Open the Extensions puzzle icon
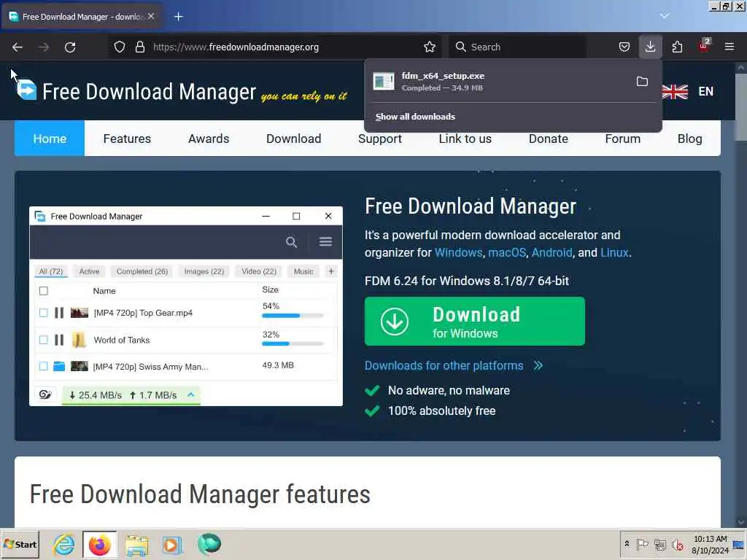 click(x=677, y=47)
